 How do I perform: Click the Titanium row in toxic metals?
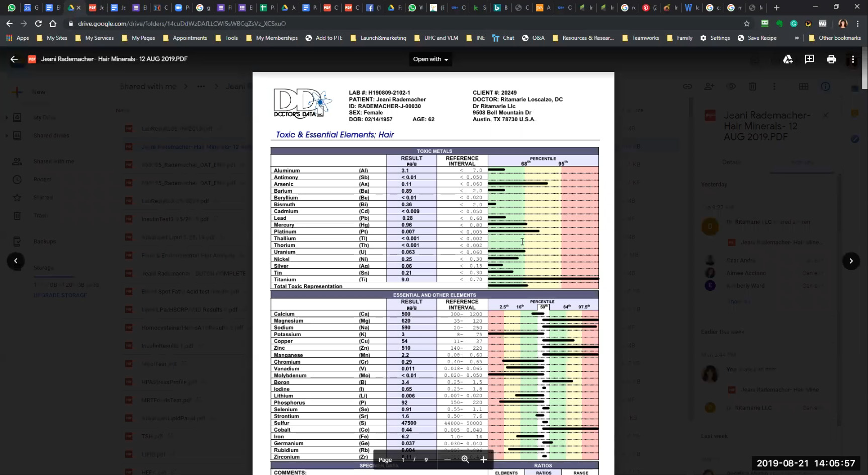click(x=435, y=279)
